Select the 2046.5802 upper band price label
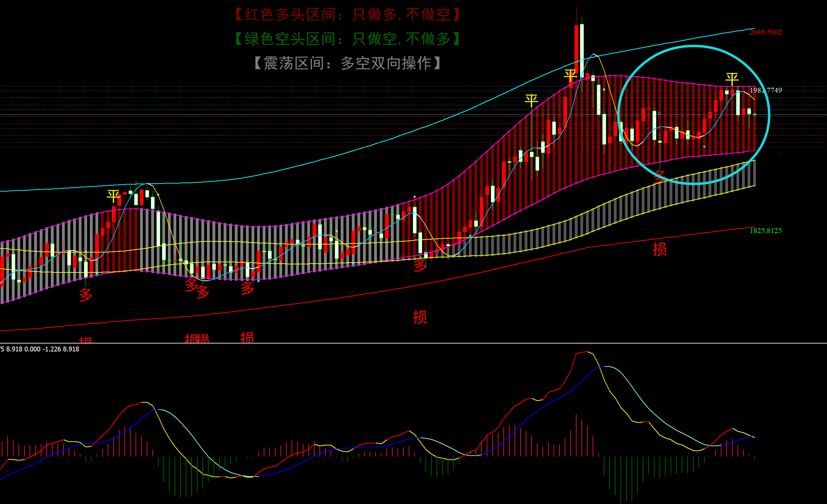This screenshot has height=504, width=827. coord(766,32)
